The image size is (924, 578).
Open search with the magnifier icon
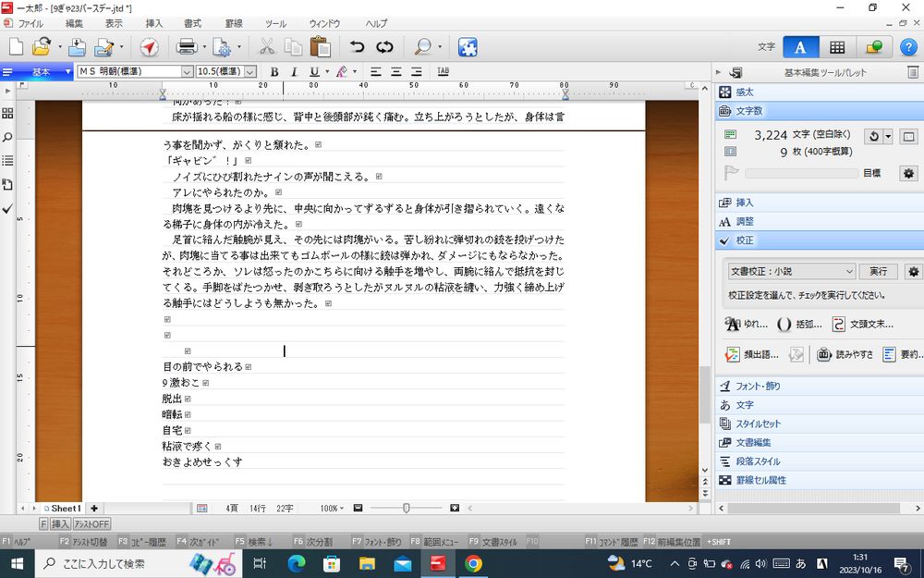point(422,46)
